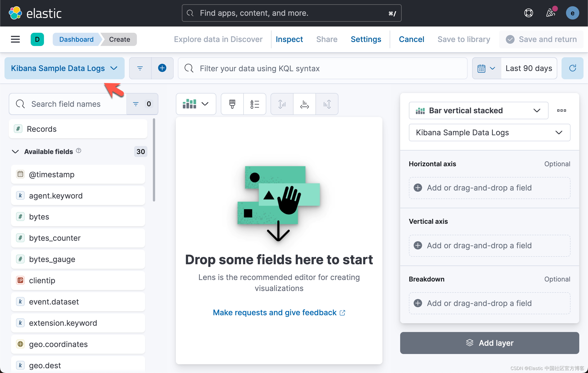This screenshot has height=373, width=588.
Task: Open the legend settings icon
Action: [x=255, y=104]
